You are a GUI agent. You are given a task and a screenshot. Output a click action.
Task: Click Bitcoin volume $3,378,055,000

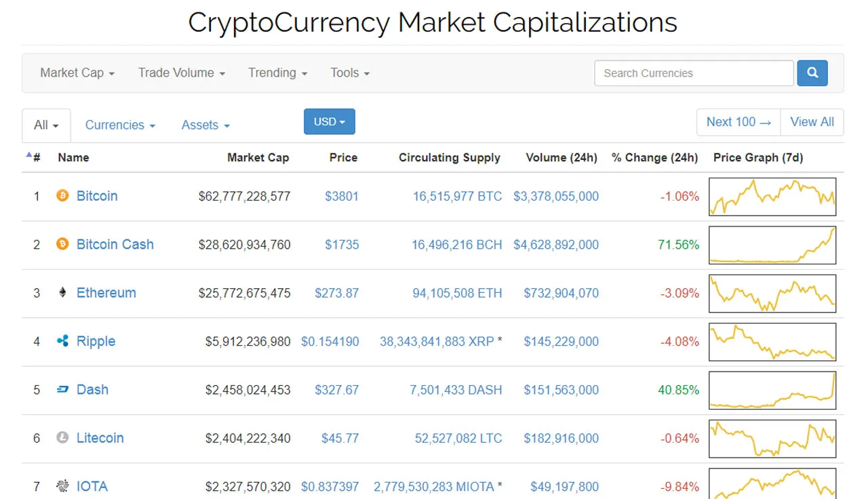pos(556,197)
